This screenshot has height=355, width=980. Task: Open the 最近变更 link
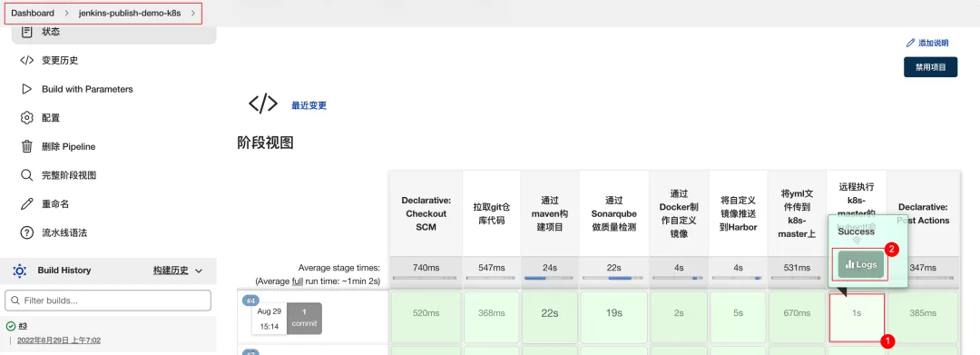click(309, 105)
